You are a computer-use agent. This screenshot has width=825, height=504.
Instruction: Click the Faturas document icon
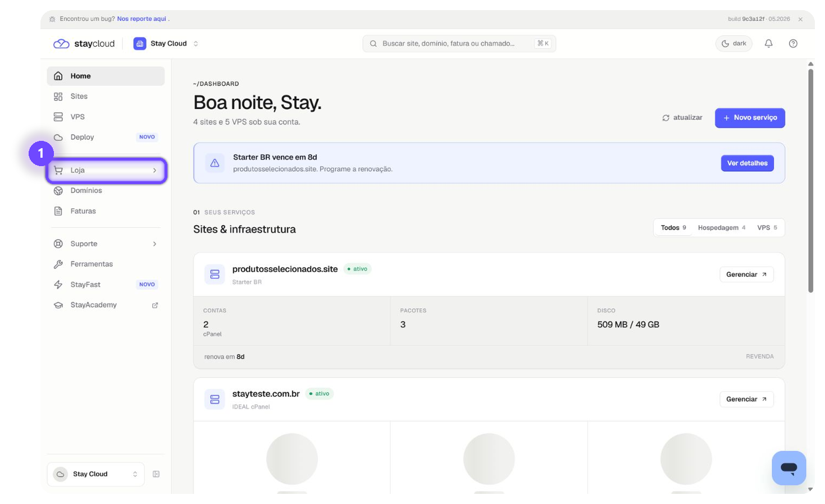coord(58,211)
